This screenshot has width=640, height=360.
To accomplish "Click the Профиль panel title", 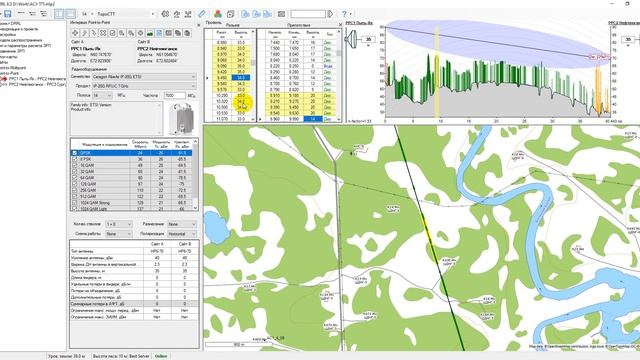I will pyautogui.click(x=213, y=22).
